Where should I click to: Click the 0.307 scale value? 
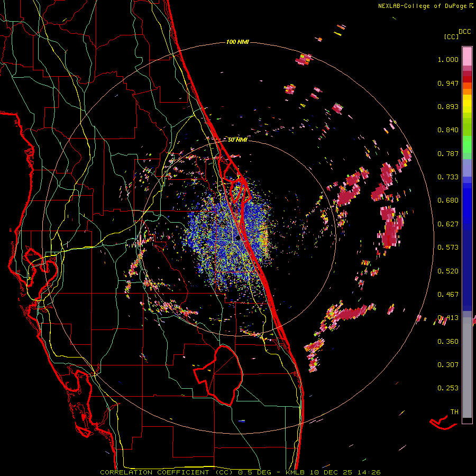pyautogui.click(x=448, y=365)
